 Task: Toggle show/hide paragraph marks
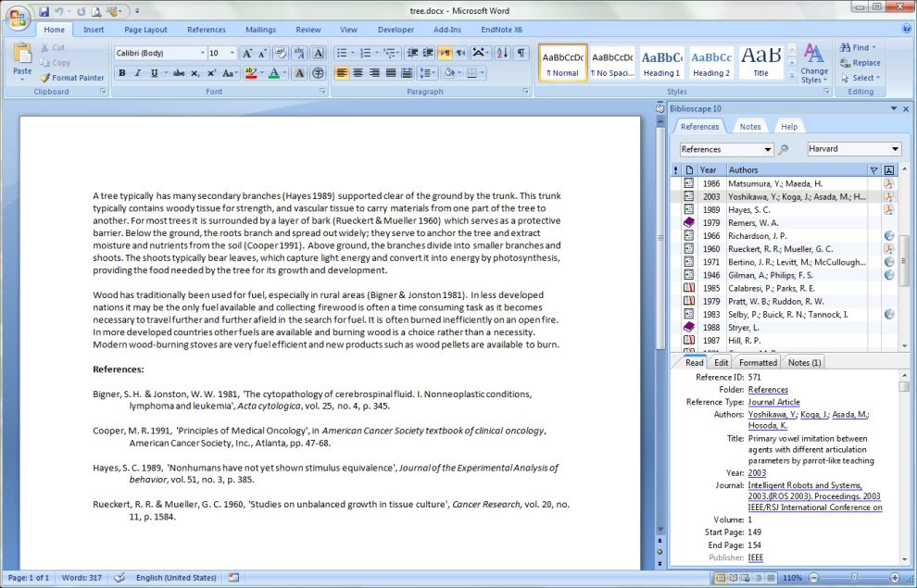tap(521, 53)
